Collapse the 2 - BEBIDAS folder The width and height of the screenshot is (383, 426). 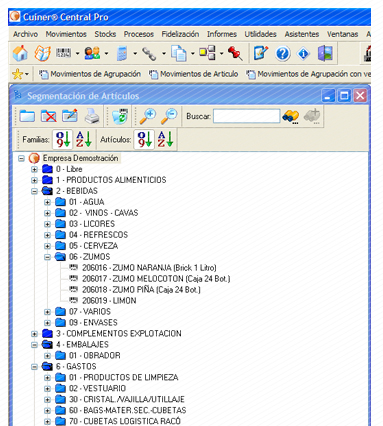coord(34,191)
